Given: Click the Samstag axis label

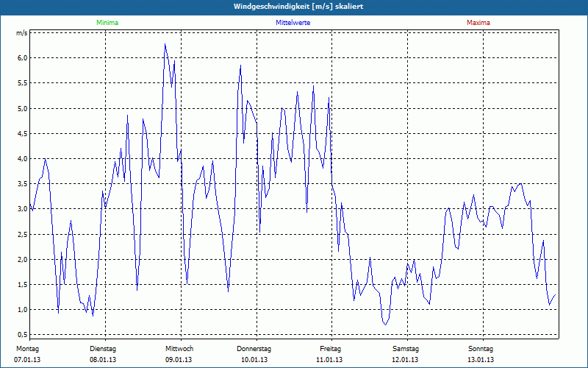Looking at the screenshot, I should point(406,349).
